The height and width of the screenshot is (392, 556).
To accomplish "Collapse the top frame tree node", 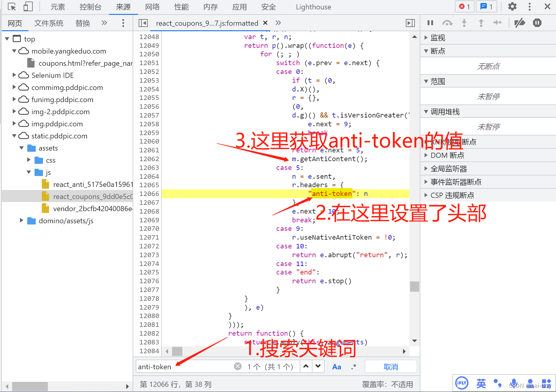I will [7, 39].
